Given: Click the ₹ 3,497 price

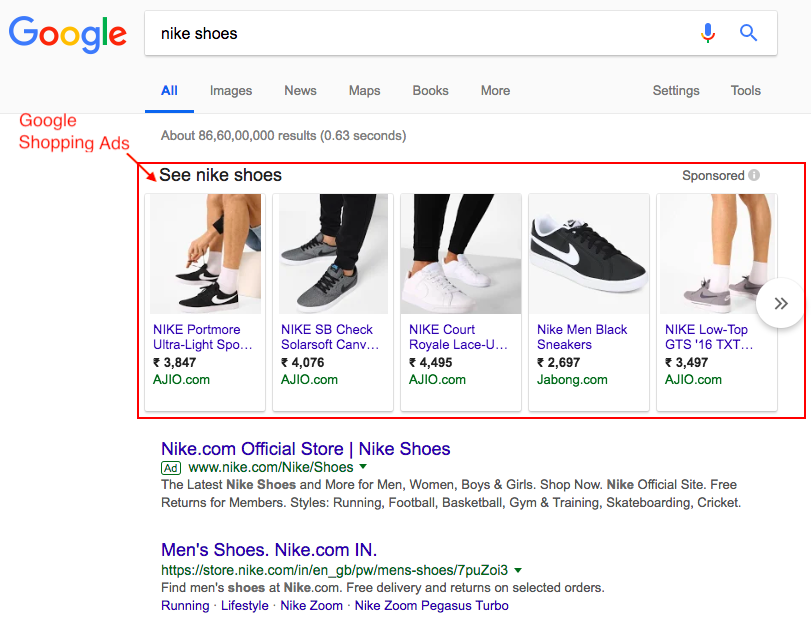Looking at the screenshot, I should tap(686, 363).
